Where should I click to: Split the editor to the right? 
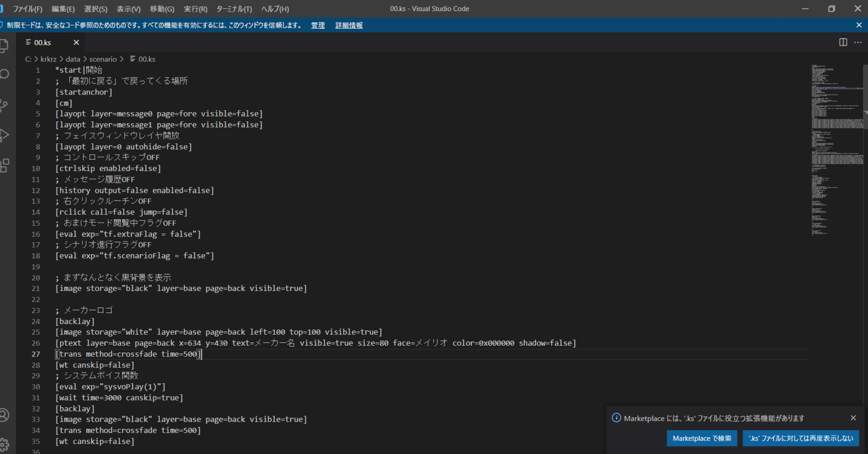pos(843,42)
